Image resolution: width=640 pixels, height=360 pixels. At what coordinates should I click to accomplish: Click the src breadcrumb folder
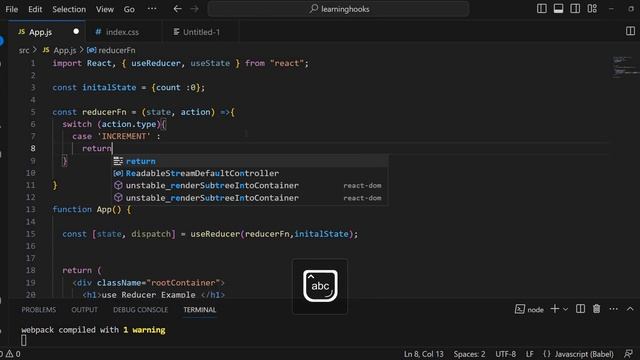pos(24,50)
